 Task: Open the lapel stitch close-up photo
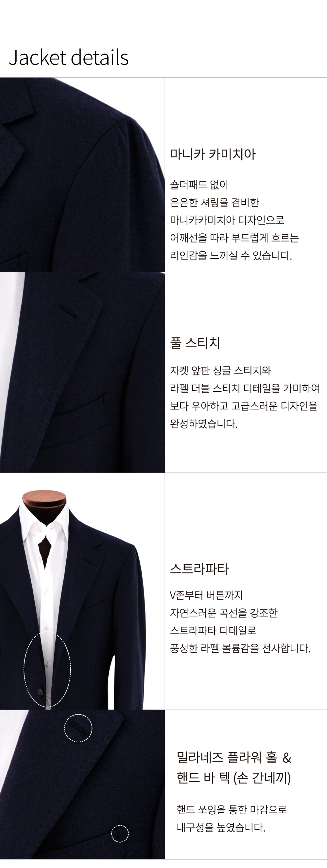[82, 372]
